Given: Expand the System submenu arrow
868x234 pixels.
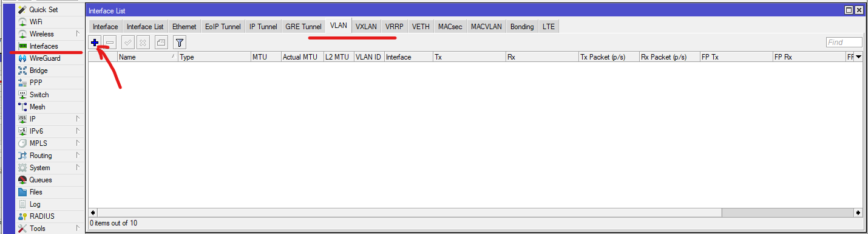Looking at the screenshot, I should (77, 167).
